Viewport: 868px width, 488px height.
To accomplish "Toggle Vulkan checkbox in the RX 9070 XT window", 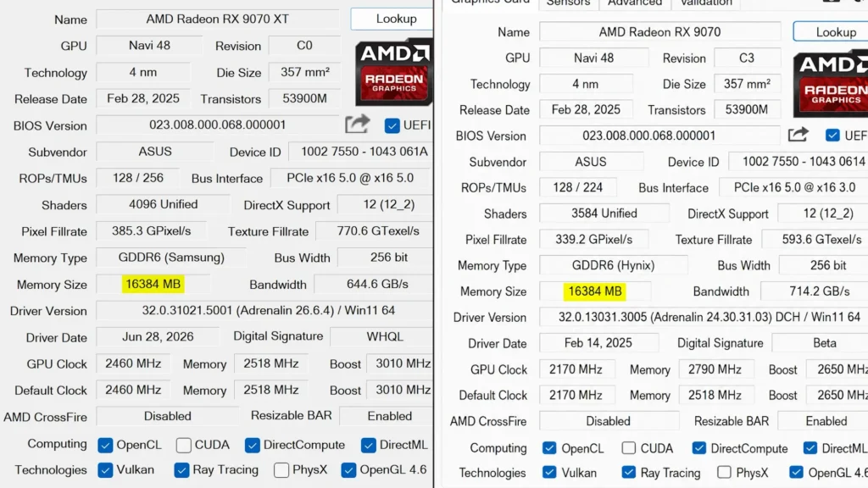I will [105, 470].
